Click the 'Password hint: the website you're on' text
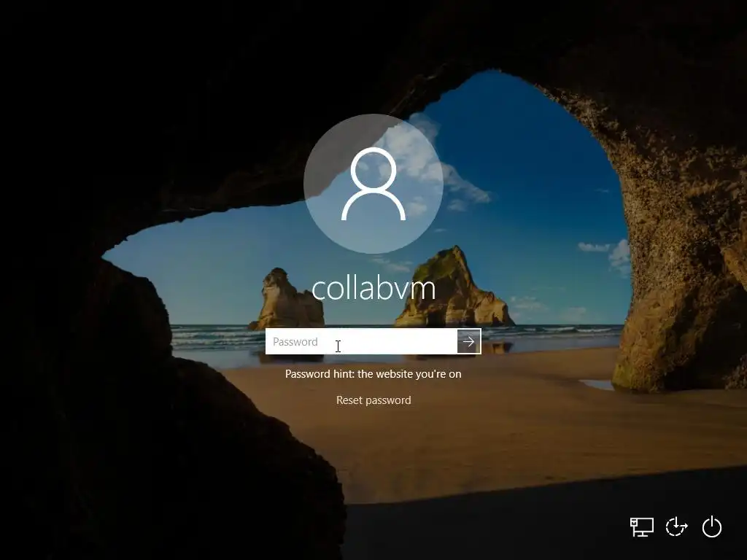The width and height of the screenshot is (747, 560). point(373,374)
